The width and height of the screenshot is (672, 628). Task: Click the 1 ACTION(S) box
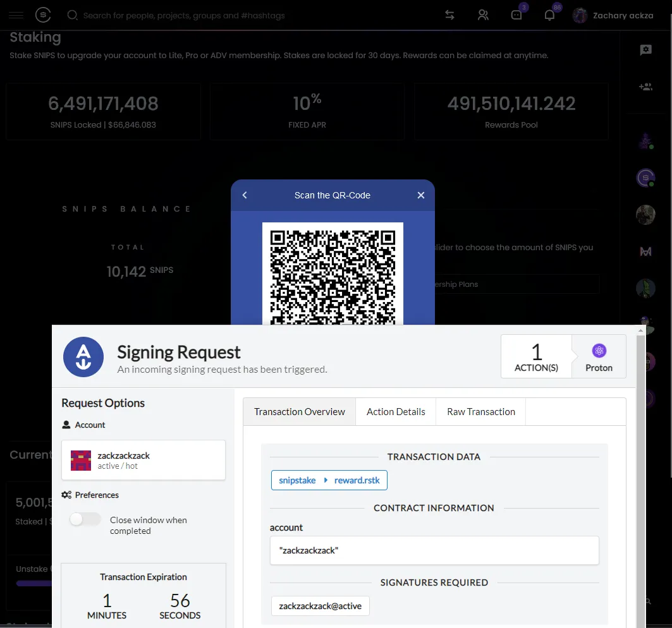[x=536, y=356]
